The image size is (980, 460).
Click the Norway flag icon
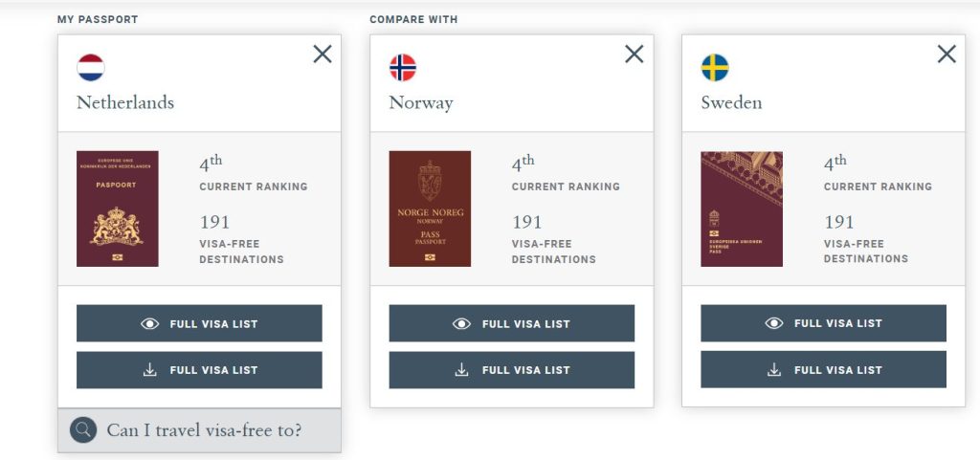pos(403,68)
